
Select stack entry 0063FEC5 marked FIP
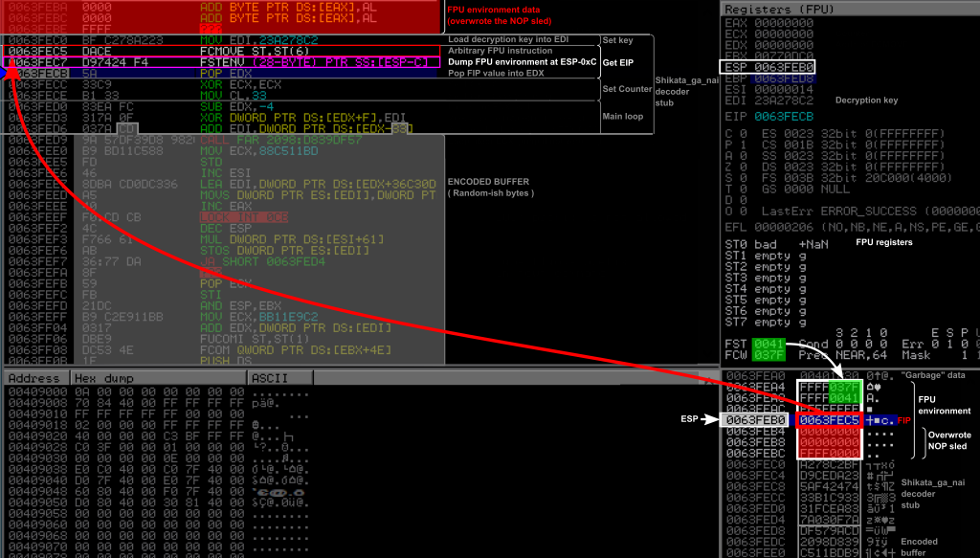click(829, 419)
